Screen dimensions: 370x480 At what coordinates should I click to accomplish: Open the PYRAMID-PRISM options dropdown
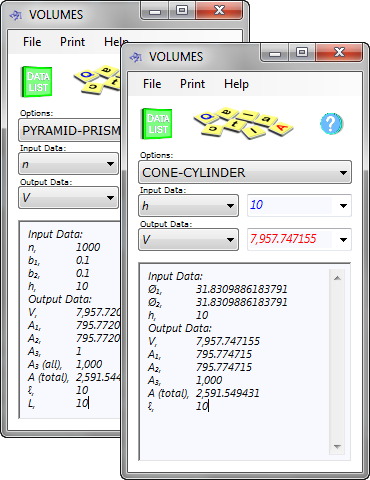69,130
